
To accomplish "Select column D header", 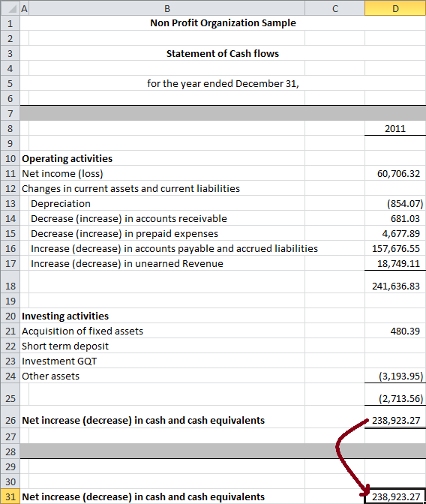I will pyautogui.click(x=395, y=8).
